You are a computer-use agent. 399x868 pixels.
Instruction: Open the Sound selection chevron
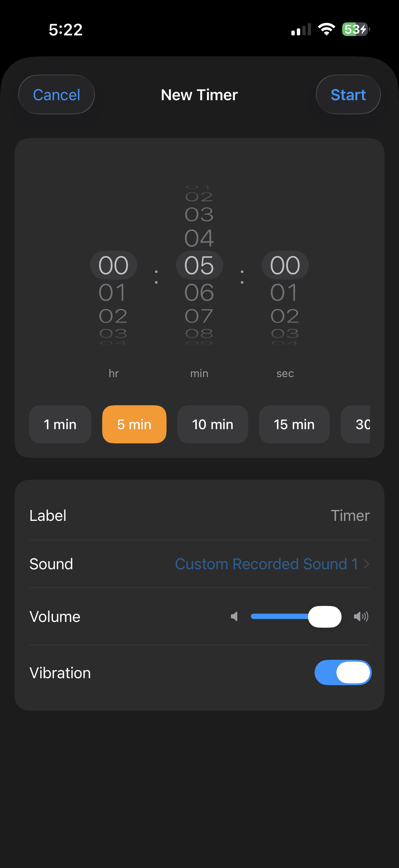[367, 564]
